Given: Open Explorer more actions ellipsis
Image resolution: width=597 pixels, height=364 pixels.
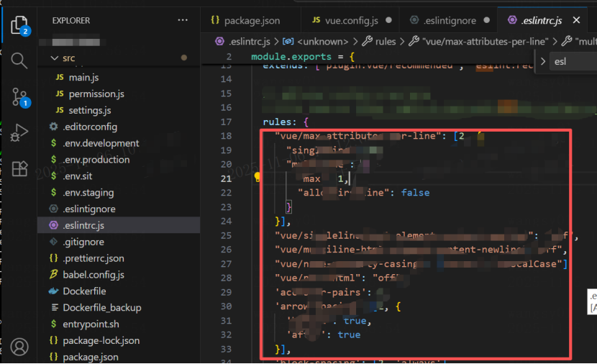Looking at the screenshot, I should click(x=183, y=20).
